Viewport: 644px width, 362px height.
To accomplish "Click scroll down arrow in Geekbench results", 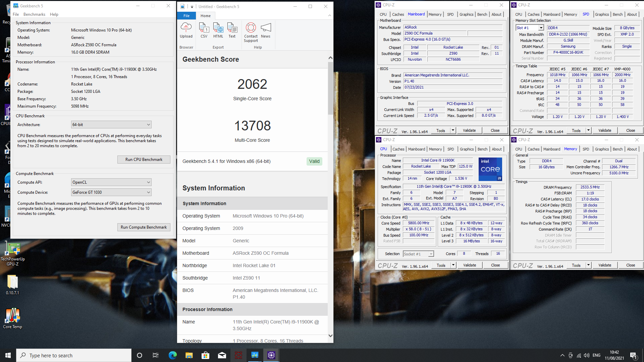I will tap(330, 336).
